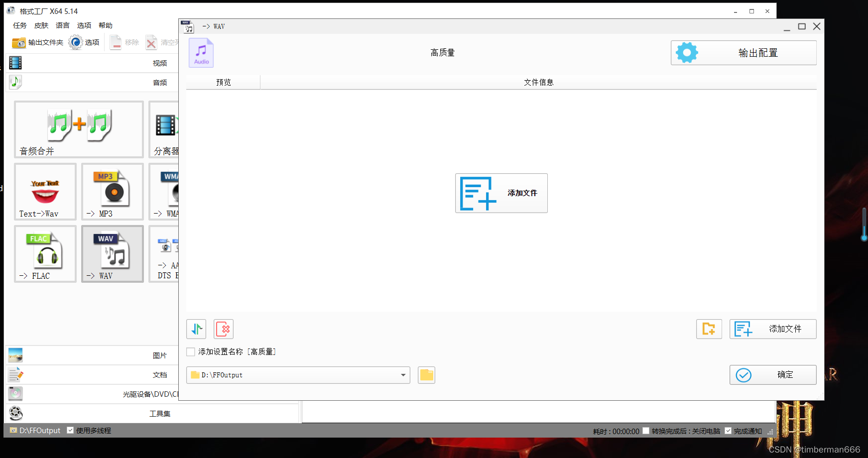Image resolution: width=868 pixels, height=458 pixels.
Task: Click the bottom-right 添加文件 button
Action: pos(773,329)
